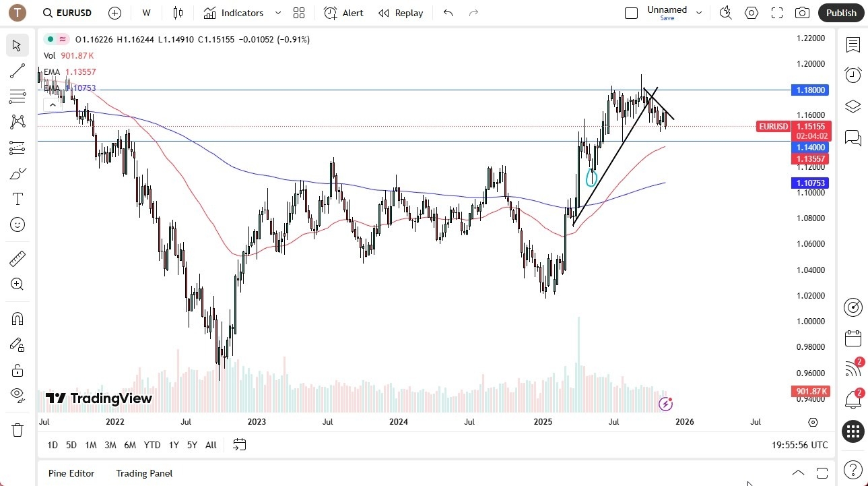Click the Publish button

(840, 12)
